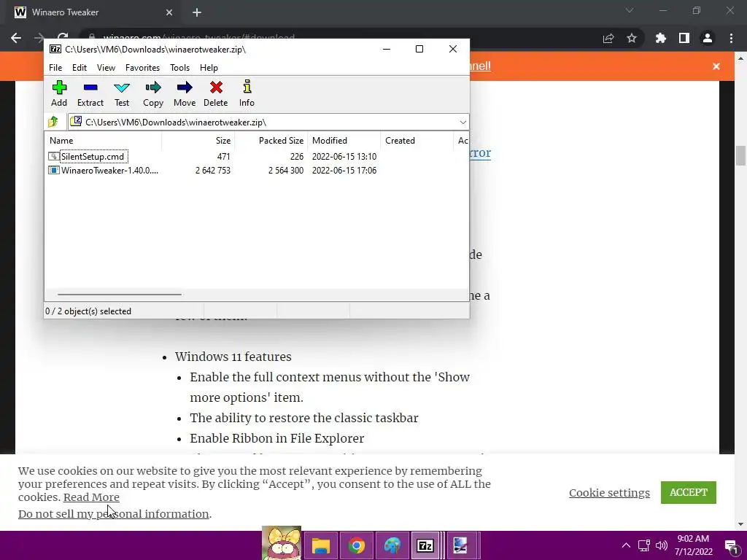Sort by Packed Size column header
The width and height of the screenshot is (747, 560).
point(271,141)
